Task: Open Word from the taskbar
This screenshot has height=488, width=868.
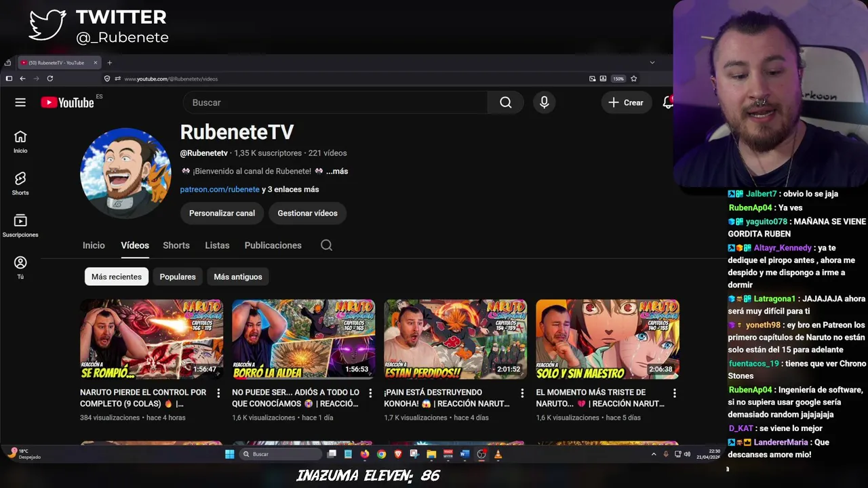Action: click(465, 454)
